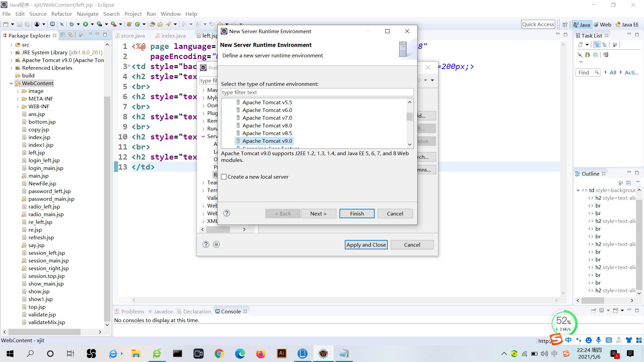Click the Quick Access field
The height and width of the screenshot is (362, 644).
(538, 24)
